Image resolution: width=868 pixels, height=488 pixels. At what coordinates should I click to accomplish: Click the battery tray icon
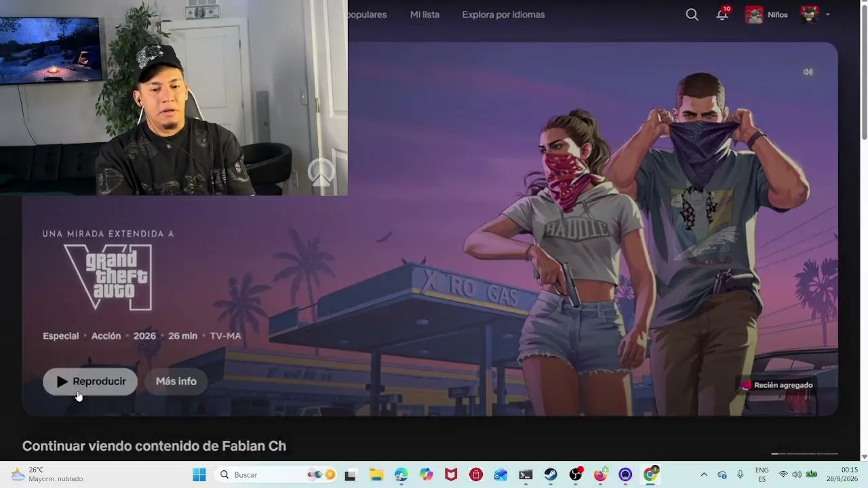tap(811, 475)
